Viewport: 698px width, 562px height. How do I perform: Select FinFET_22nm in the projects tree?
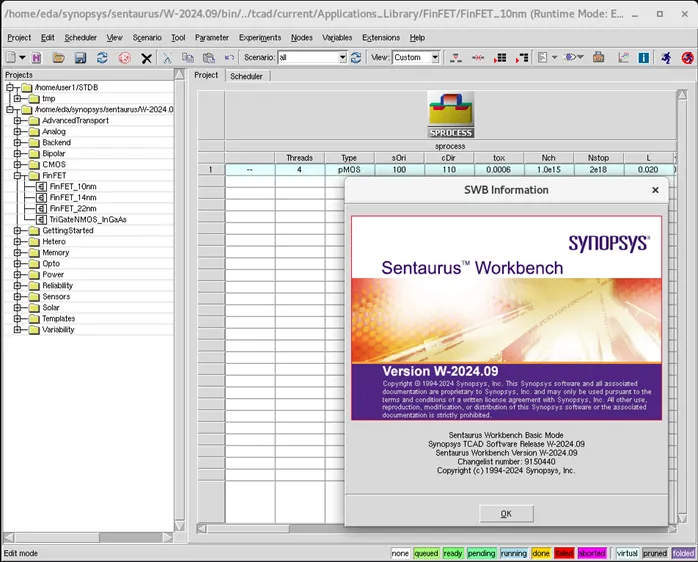73,208
